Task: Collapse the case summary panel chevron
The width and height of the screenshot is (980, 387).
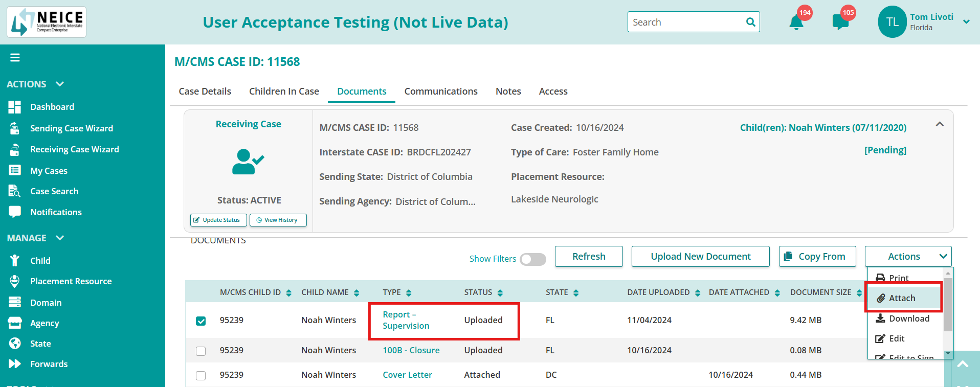Action: (x=940, y=124)
